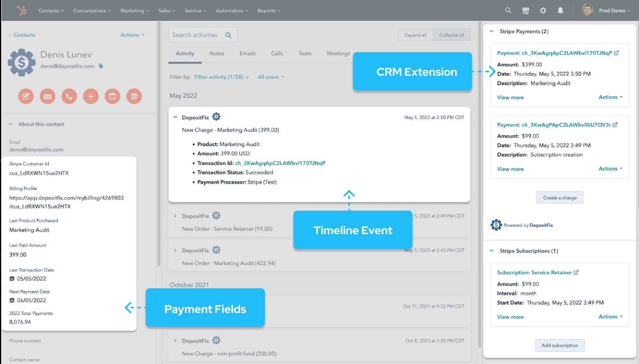Open the global search magnifying glass
639x364 pixels.
click(508, 10)
